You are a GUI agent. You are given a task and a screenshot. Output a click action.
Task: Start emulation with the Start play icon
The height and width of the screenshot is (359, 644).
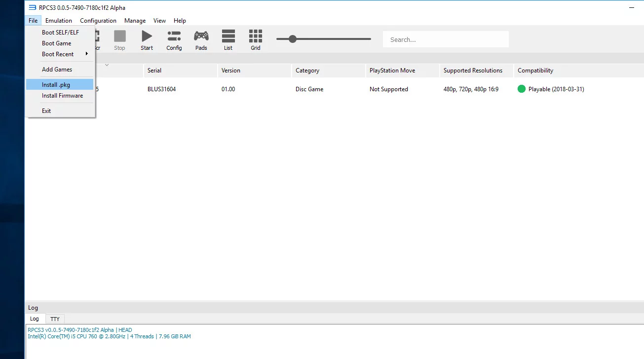[147, 36]
